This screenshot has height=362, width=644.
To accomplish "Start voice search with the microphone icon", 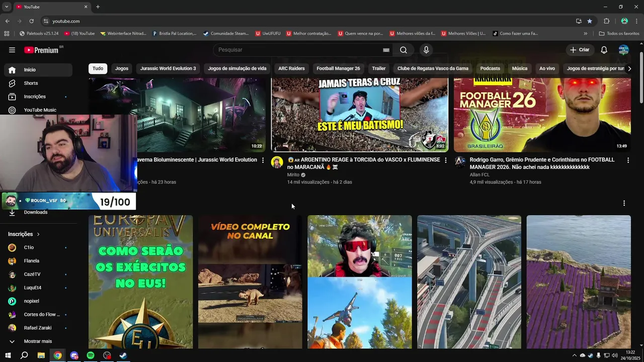I will pyautogui.click(x=426, y=50).
